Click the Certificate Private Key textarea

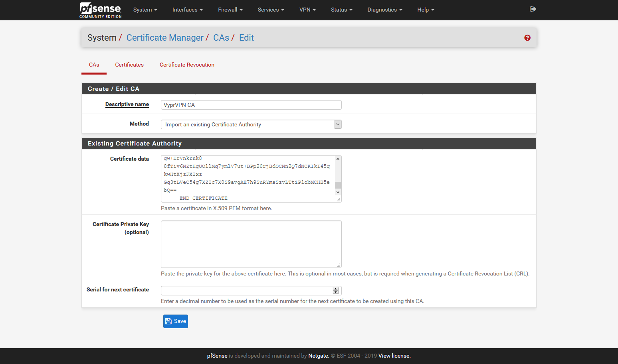click(x=251, y=244)
